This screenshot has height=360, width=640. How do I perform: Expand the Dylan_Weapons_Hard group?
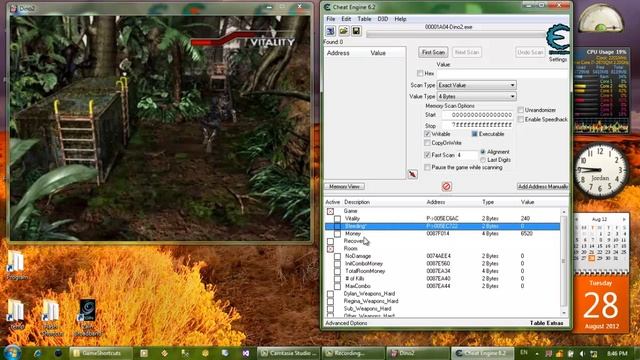click(330, 294)
